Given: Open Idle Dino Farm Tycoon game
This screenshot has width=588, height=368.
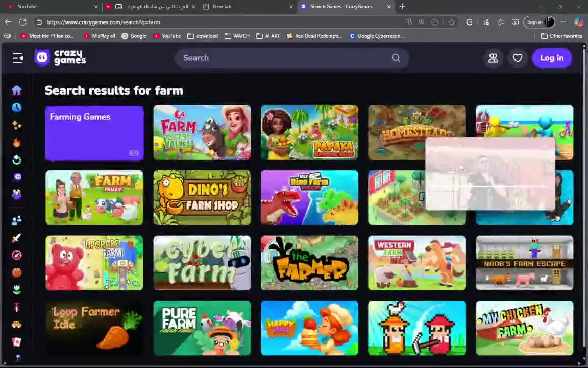Looking at the screenshot, I should click(x=309, y=197).
